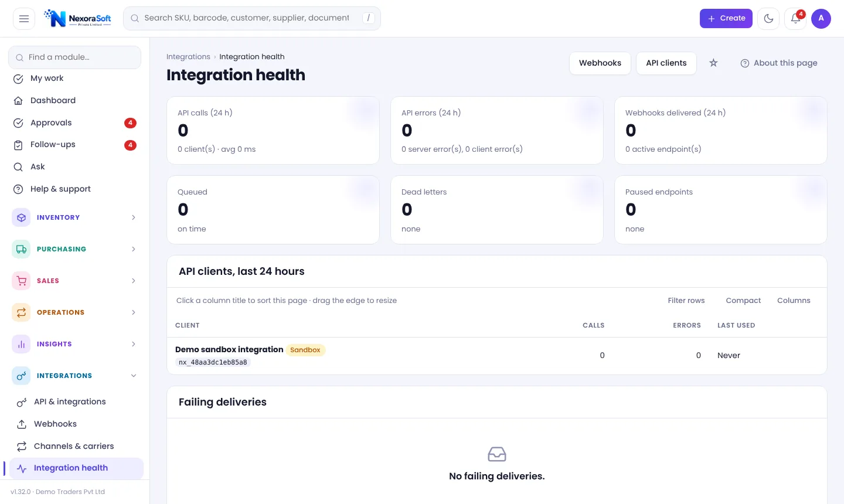Click the Approvals badge showing 4
Image resolution: width=844 pixels, height=504 pixels.
[x=130, y=123]
